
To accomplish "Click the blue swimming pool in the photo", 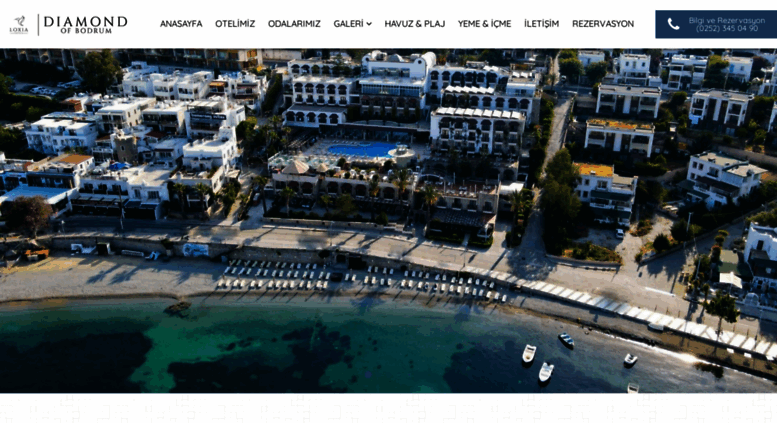I will pyautogui.click(x=362, y=150).
